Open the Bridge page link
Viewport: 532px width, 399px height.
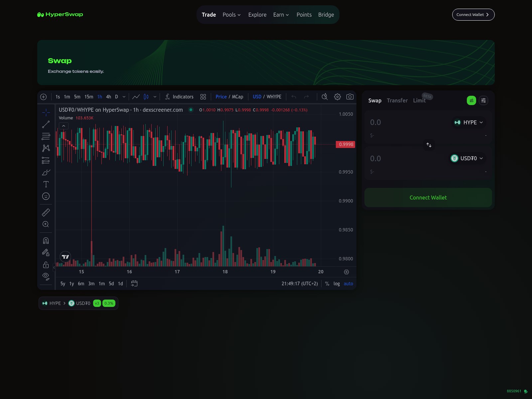coord(326,15)
